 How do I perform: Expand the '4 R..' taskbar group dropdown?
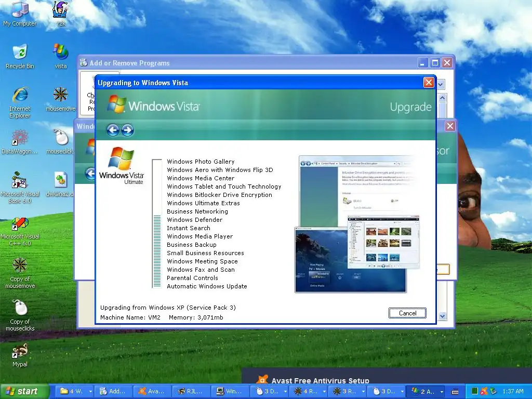click(x=324, y=391)
